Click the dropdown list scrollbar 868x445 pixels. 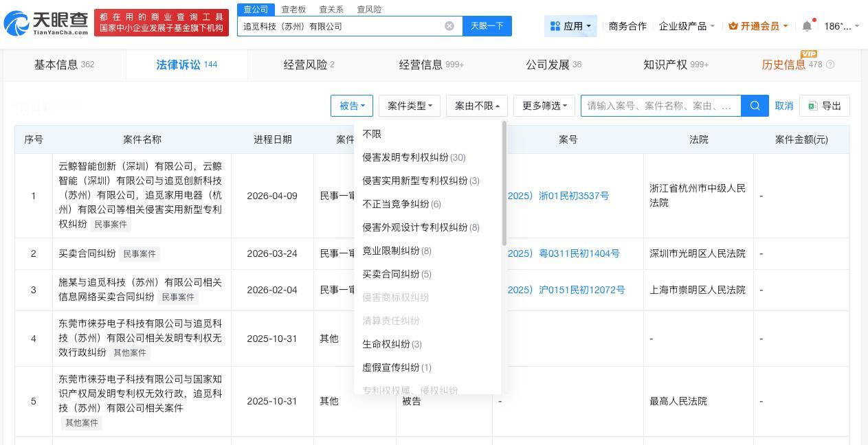[504, 184]
